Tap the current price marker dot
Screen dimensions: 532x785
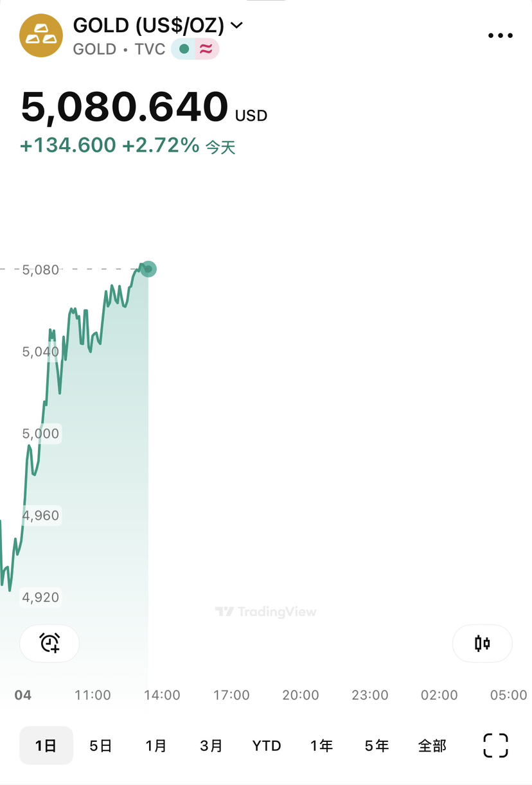click(x=148, y=269)
